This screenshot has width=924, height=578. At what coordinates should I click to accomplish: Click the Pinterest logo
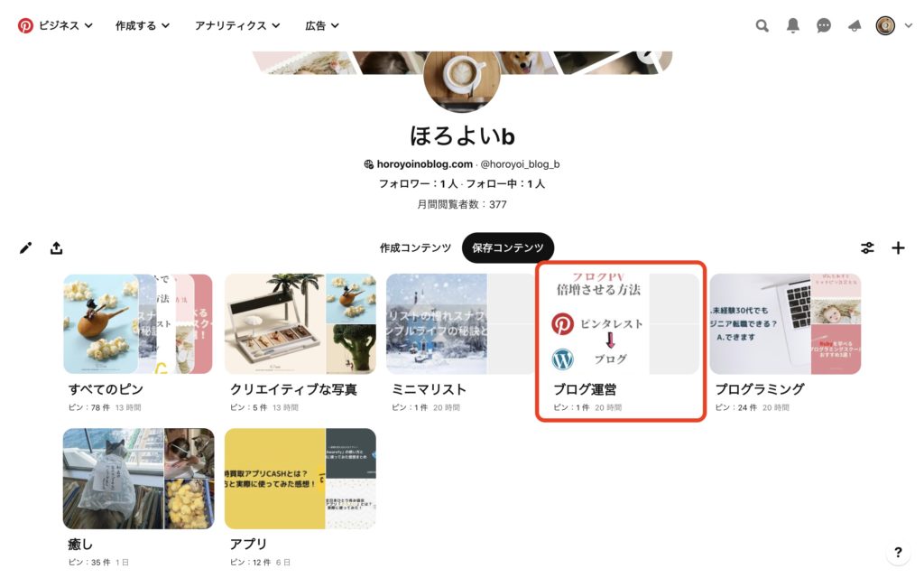pyautogui.click(x=25, y=25)
